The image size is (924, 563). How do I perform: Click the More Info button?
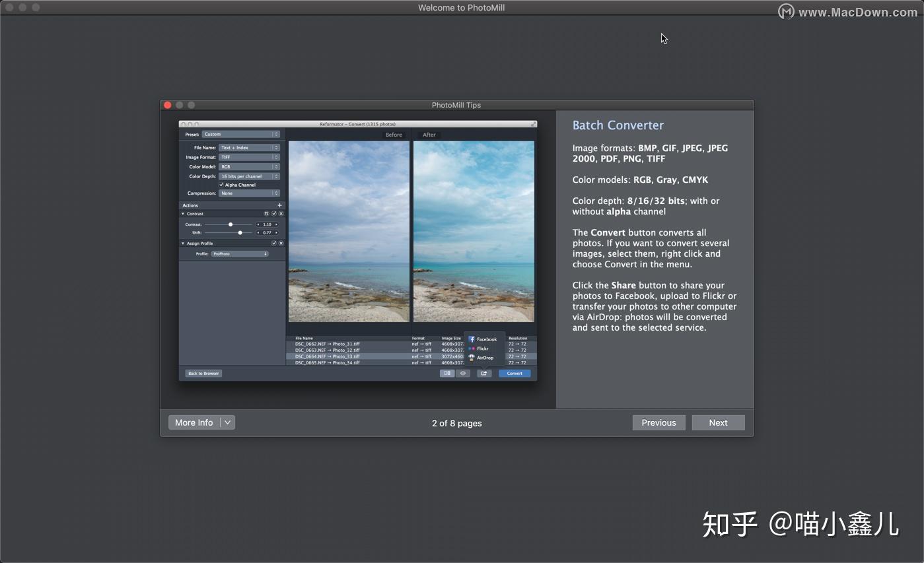point(194,422)
